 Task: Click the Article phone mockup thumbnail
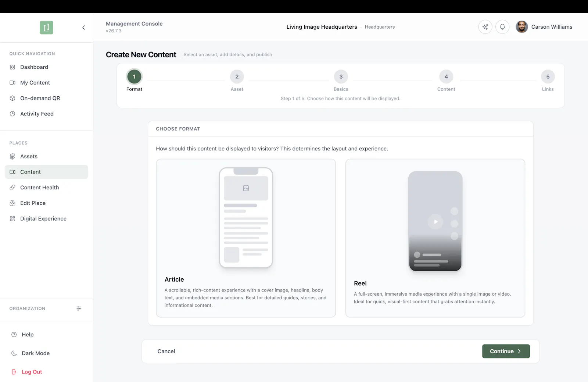click(246, 218)
